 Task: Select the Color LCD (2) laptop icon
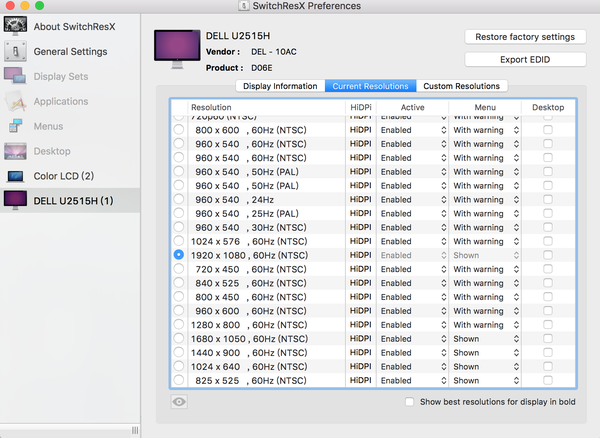click(15, 176)
